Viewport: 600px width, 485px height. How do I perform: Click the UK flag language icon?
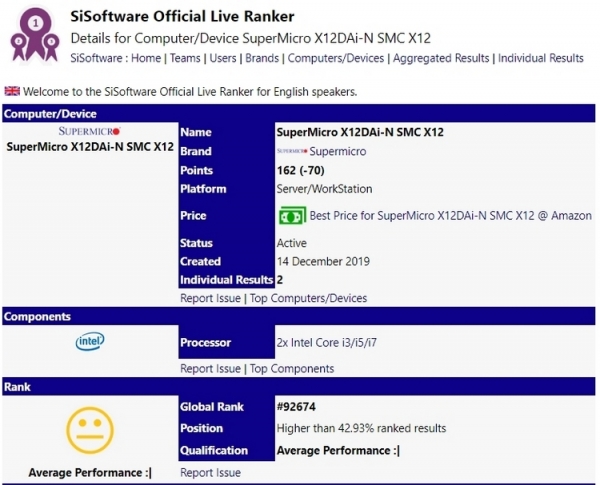(12, 92)
